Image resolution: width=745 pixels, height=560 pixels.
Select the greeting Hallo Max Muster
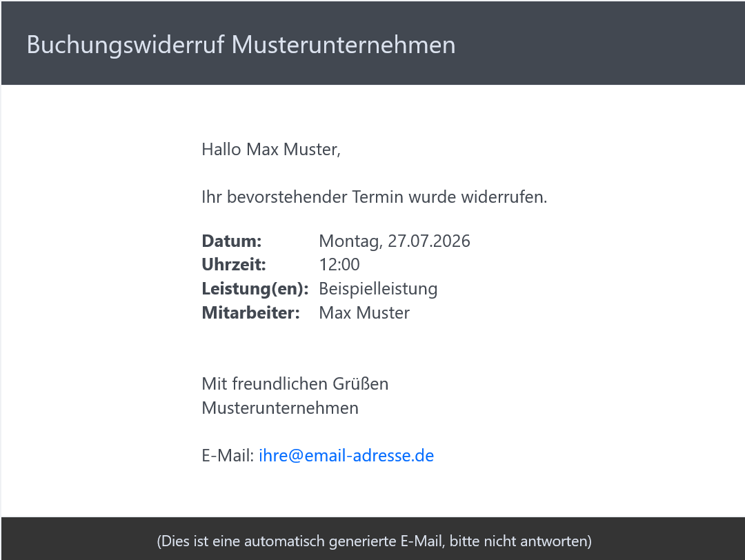(271, 149)
